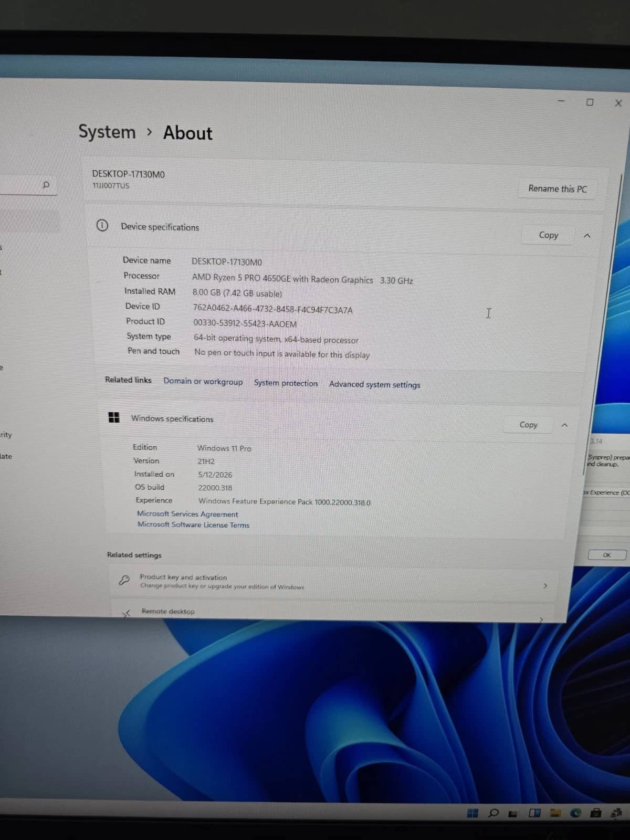The image size is (630, 840).
Task: Click the Remote desktop icon
Action: (126, 613)
